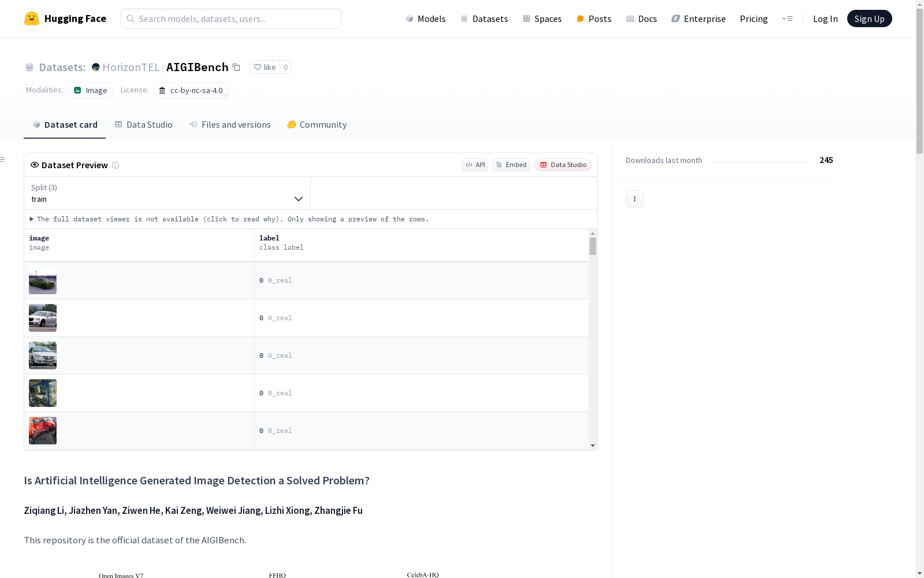Click the preview table scroll up arrow
This screenshot has height=578, width=924.
(593, 233)
